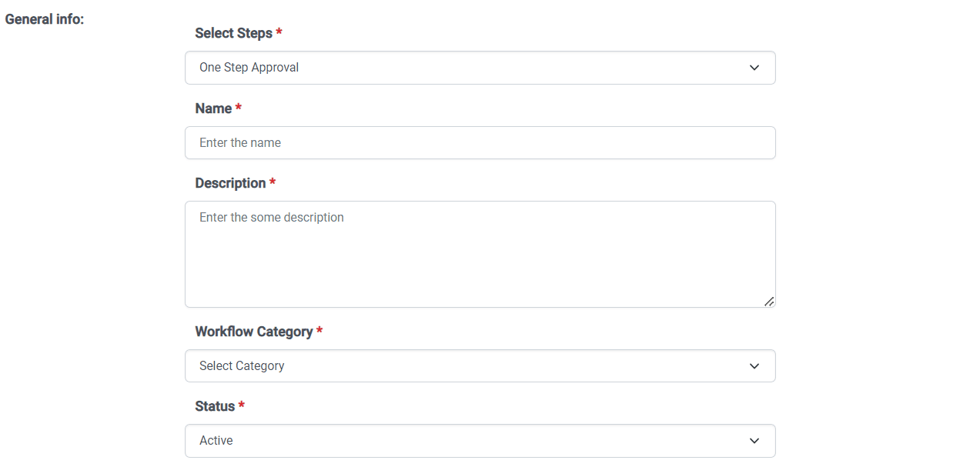Click the 'Status' field label

215,406
